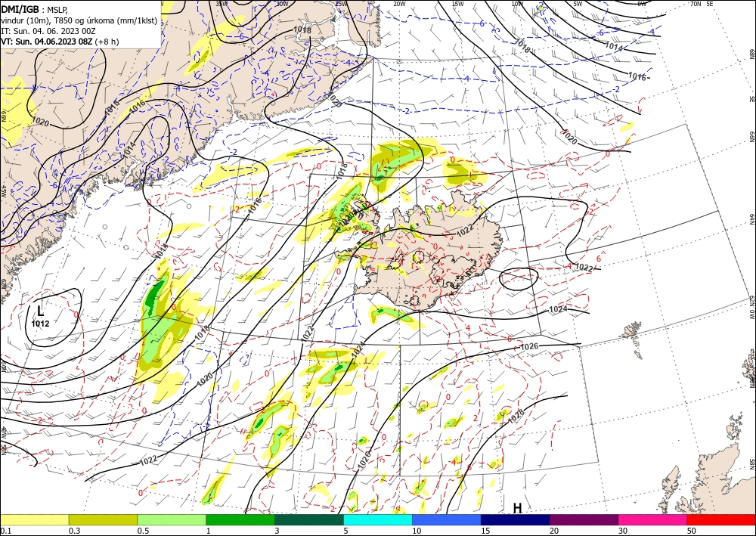Click the pink legend color swatch
756x536 pixels.
point(653,519)
